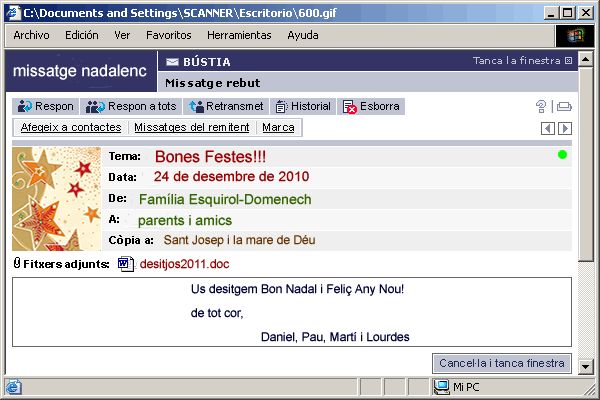Go to next message arrow
The height and width of the screenshot is (400, 600).
[x=565, y=128]
